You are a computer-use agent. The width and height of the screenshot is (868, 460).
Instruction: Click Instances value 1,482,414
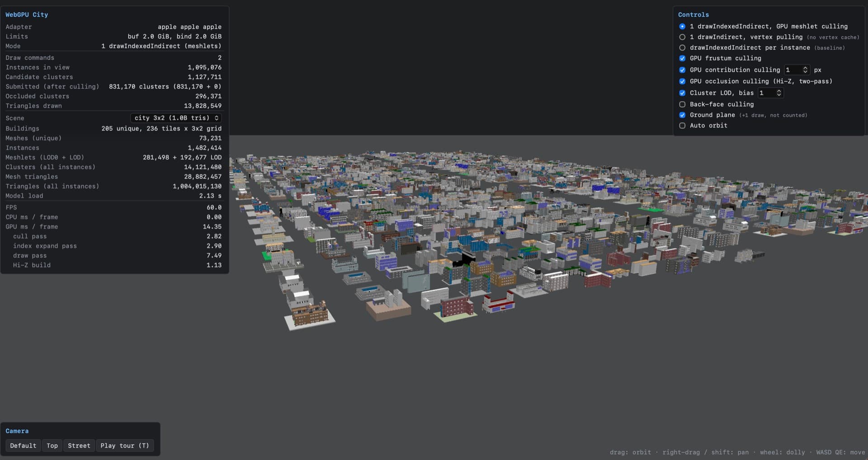(204, 148)
